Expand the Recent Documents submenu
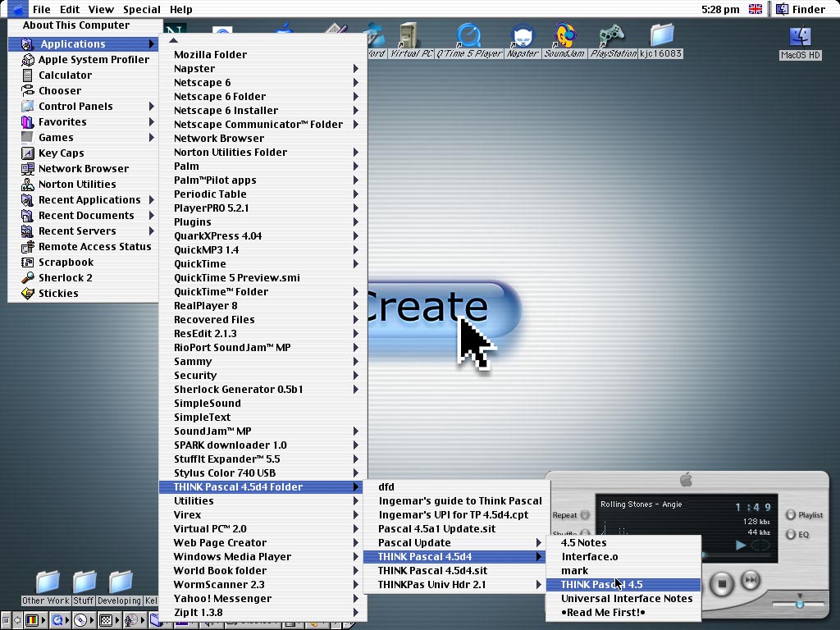The width and height of the screenshot is (840, 630). (86, 216)
